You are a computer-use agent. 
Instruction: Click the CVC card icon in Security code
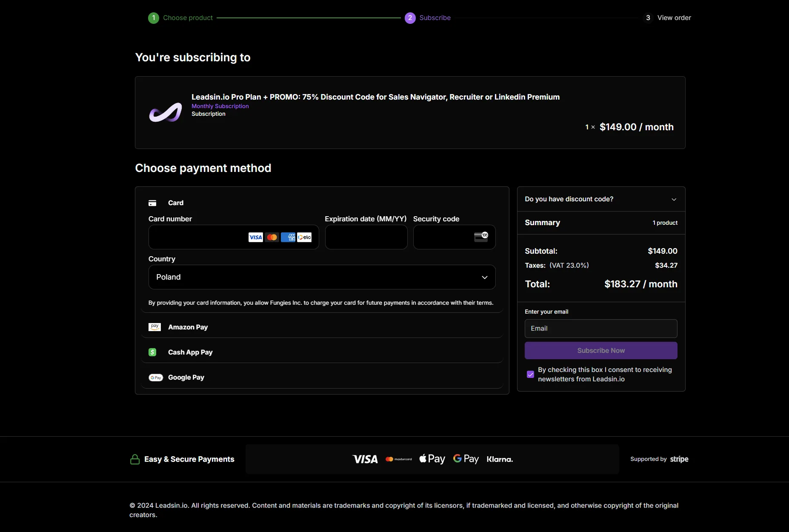click(481, 237)
